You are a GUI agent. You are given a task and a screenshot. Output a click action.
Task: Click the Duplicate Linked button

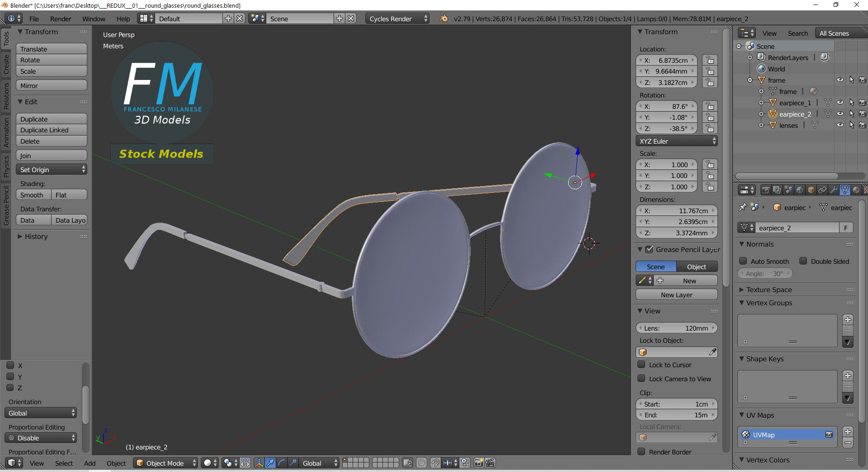tap(51, 130)
